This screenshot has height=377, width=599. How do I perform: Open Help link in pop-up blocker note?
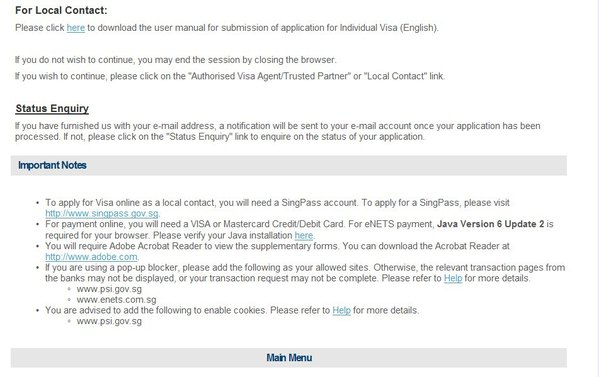[x=453, y=278]
